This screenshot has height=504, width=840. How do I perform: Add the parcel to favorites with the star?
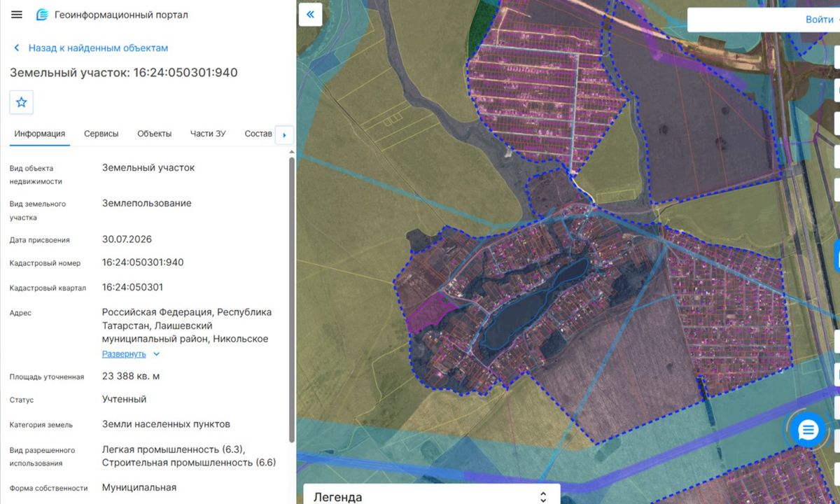point(21,102)
